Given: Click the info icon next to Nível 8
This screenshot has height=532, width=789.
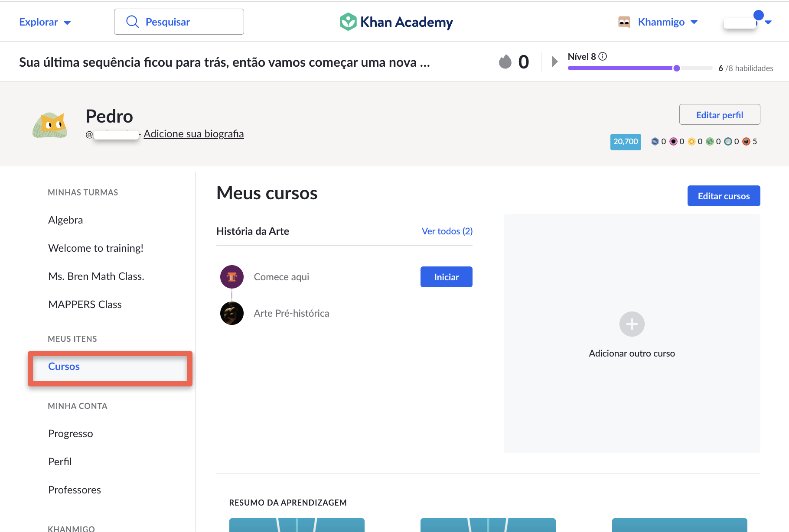Looking at the screenshot, I should coord(603,56).
